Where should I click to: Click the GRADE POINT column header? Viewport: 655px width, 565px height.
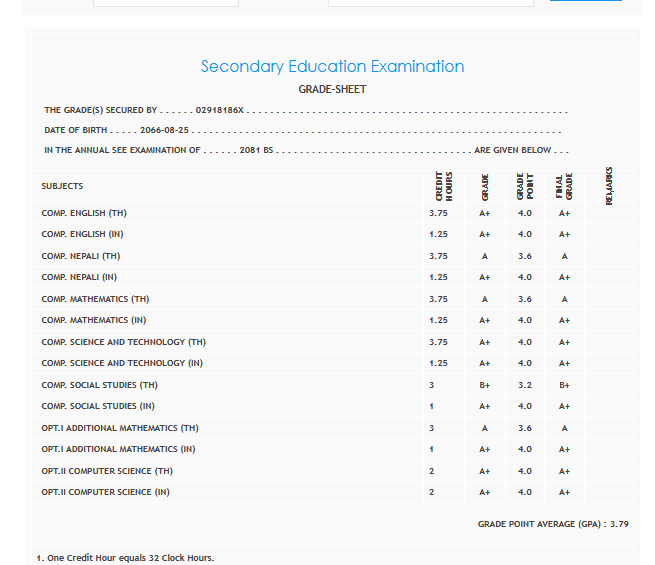pos(524,187)
